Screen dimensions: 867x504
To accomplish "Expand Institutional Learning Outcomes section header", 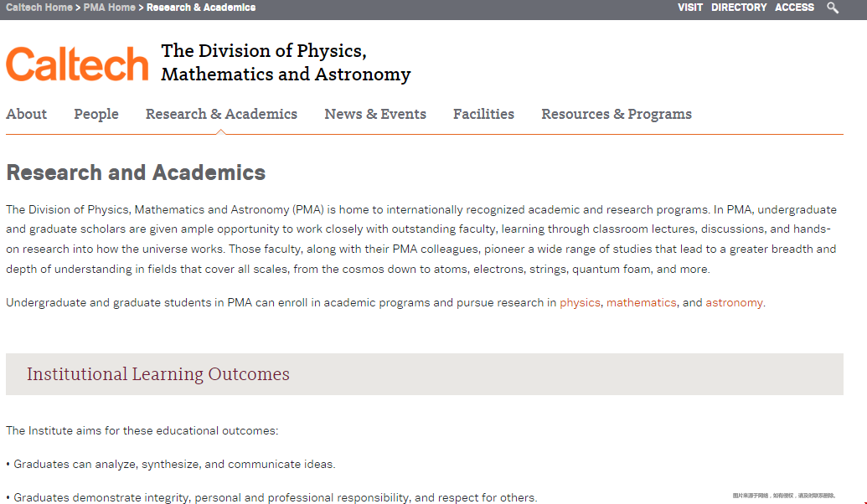I will click(x=425, y=374).
